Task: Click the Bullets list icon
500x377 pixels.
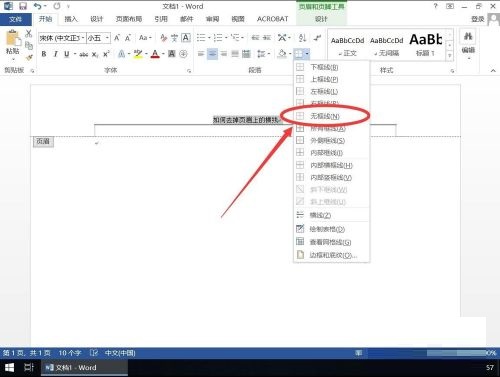Action: pos(201,38)
